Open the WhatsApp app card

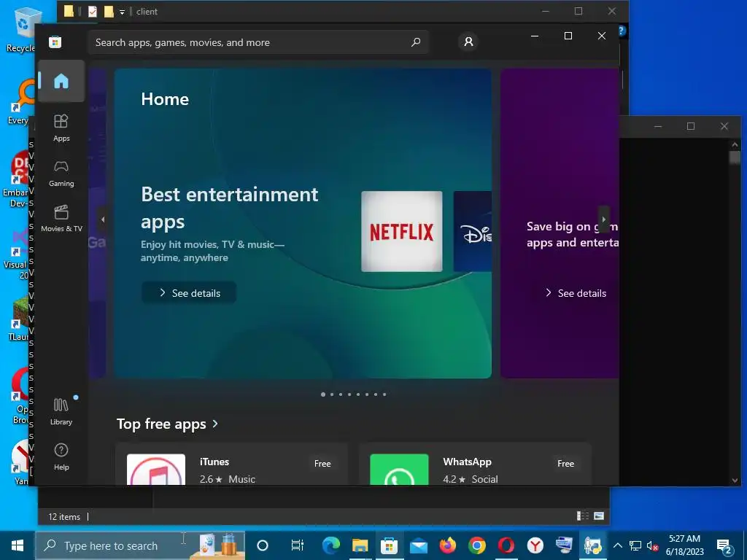tap(475, 464)
